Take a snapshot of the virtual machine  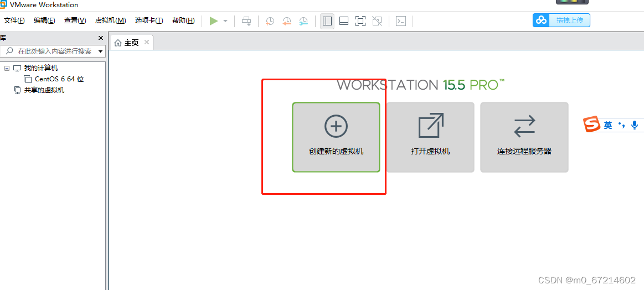(270, 21)
